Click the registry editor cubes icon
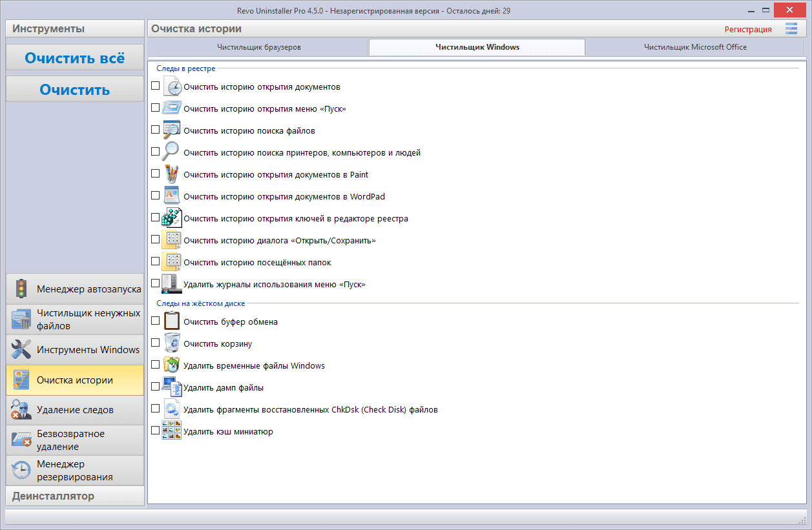 tap(172, 218)
